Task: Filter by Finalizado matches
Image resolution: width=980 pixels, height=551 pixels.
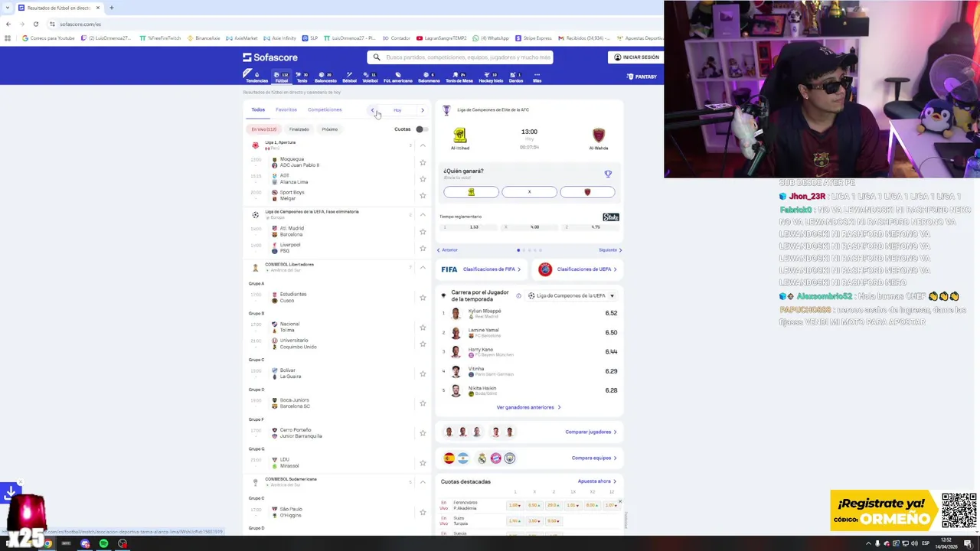Action: tap(299, 129)
